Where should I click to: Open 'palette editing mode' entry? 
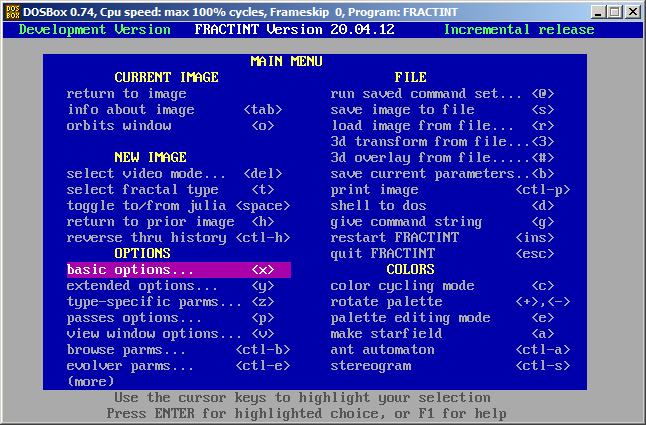tap(442, 318)
